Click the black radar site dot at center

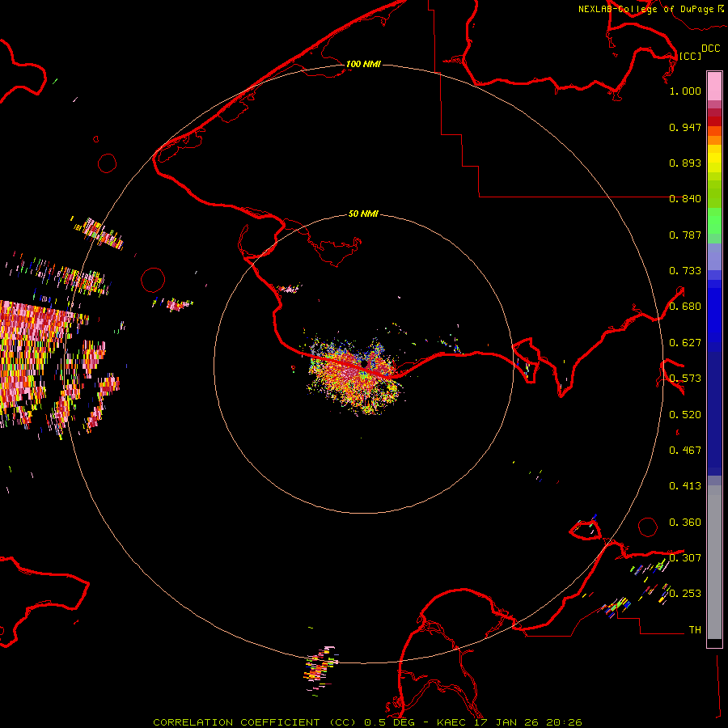click(x=365, y=364)
